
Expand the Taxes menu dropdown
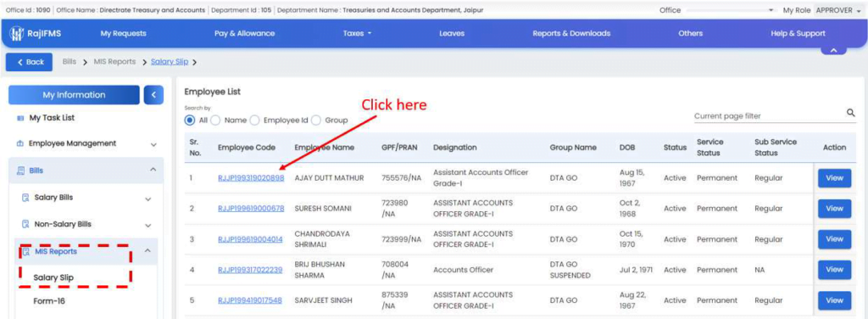coord(357,33)
